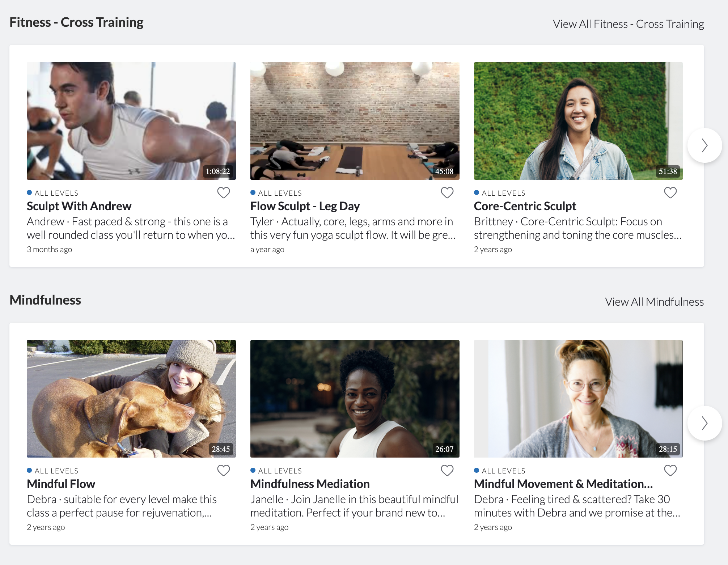Click the Core-Centric Sculpt title
Screen dimensions: 728x565
[x=525, y=206]
